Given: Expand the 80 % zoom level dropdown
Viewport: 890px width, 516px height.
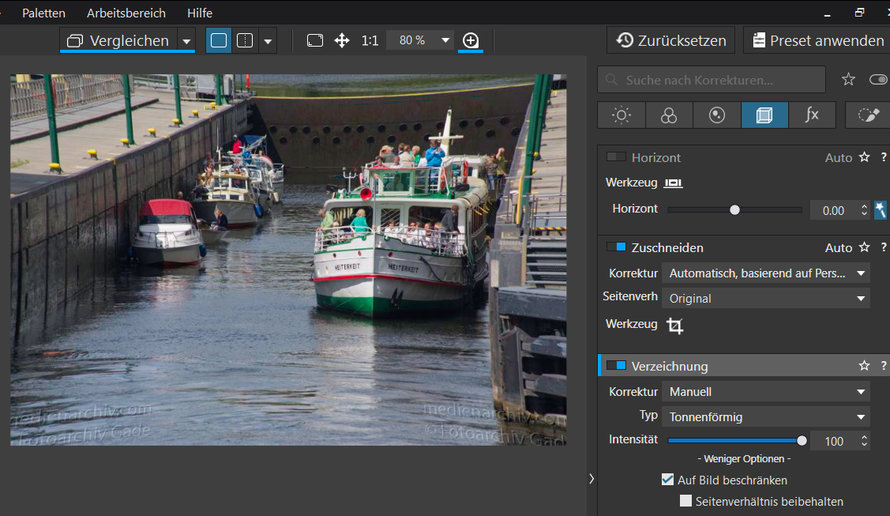Looking at the screenshot, I should tap(446, 40).
